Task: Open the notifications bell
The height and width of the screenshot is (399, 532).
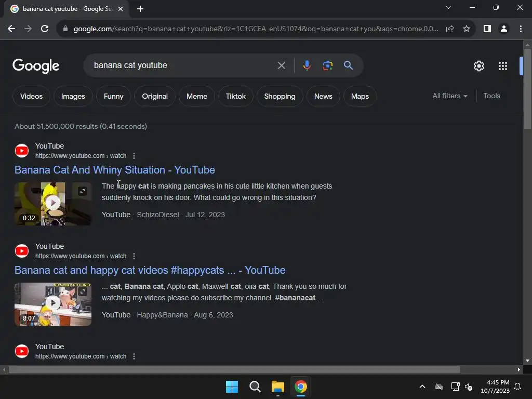Action: coord(518,387)
